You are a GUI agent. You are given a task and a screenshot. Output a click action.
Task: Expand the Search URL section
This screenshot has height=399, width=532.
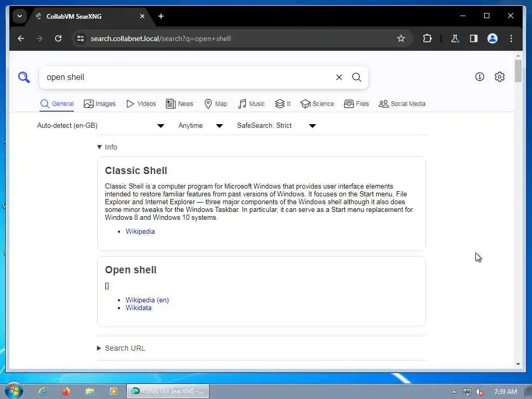(121, 348)
